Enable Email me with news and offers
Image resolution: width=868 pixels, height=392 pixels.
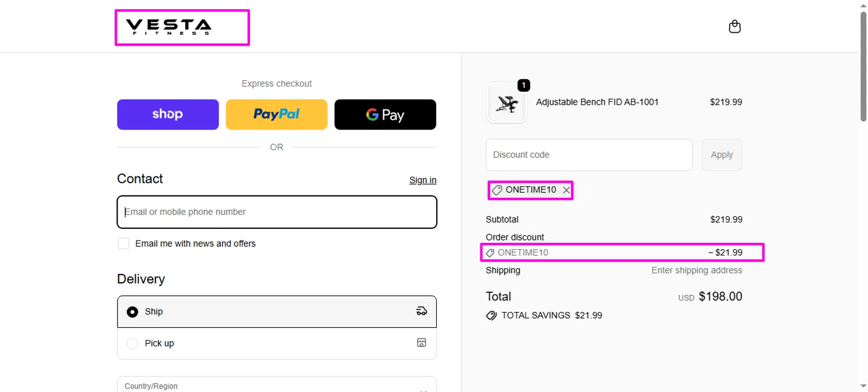pyautogui.click(x=123, y=243)
